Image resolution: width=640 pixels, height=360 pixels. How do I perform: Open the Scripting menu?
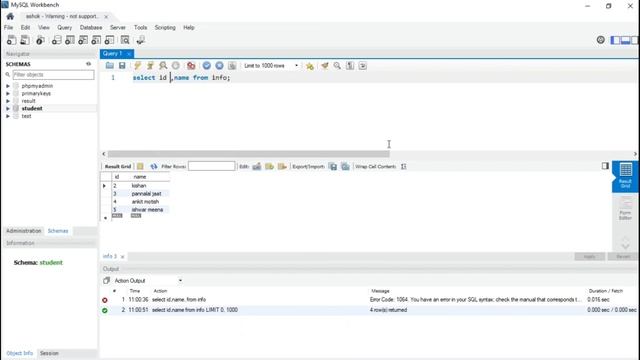pyautogui.click(x=165, y=27)
